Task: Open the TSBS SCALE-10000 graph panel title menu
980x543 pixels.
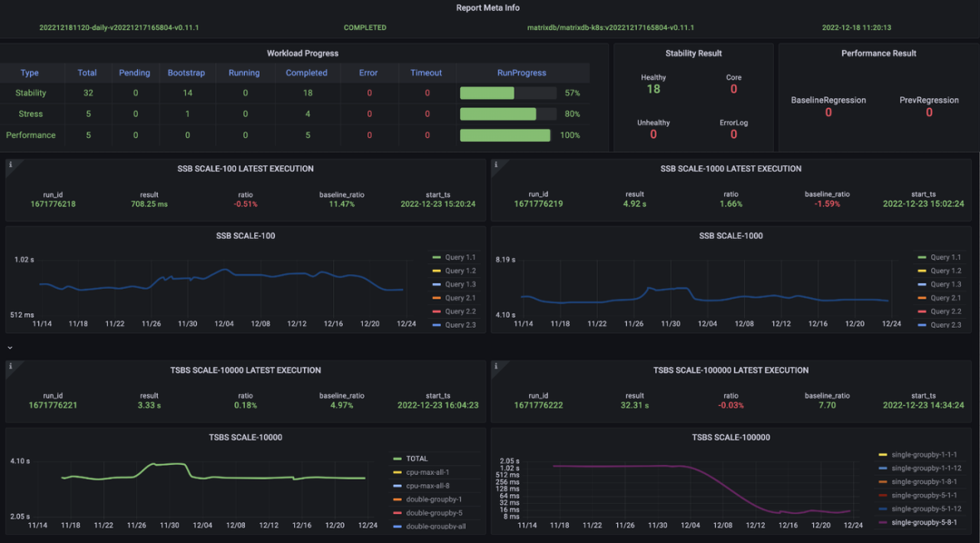Action: (245, 438)
